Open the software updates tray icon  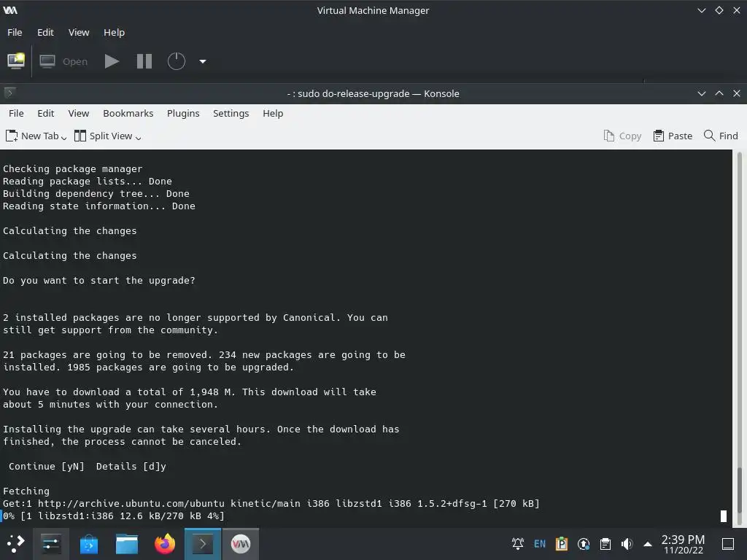point(584,543)
